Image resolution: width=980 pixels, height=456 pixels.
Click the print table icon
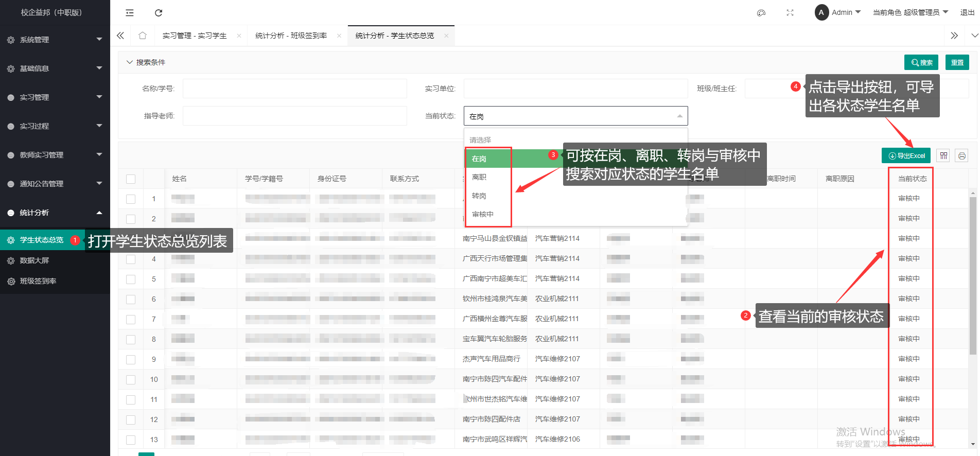961,156
